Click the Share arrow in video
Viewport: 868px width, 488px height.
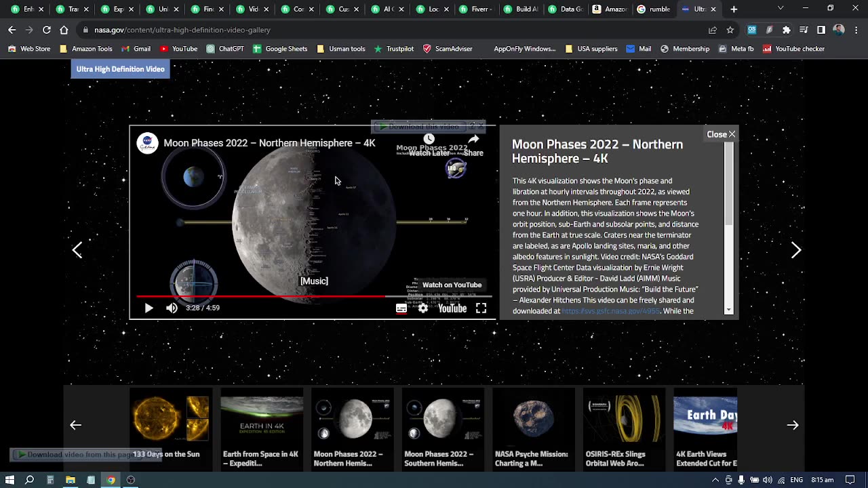click(x=473, y=140)
